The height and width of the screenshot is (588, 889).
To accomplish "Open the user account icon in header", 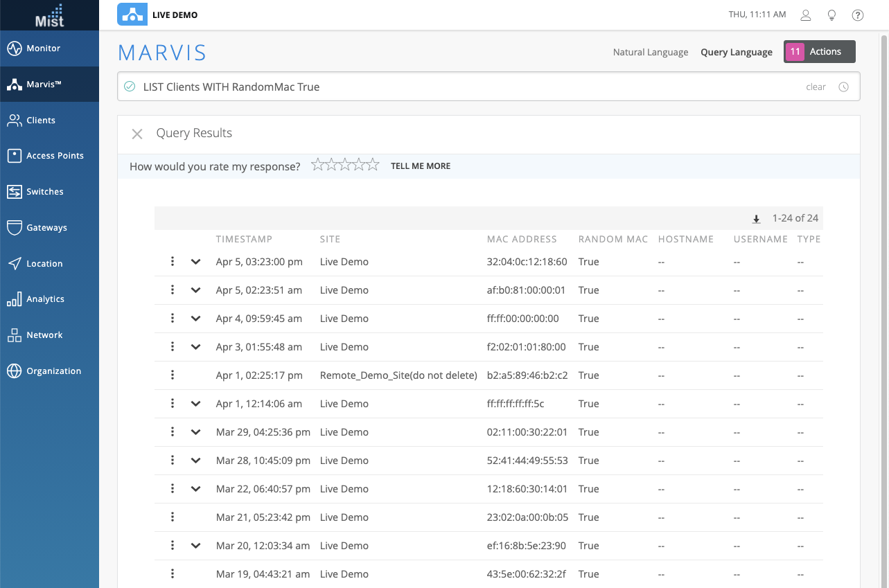I will 805,15.
